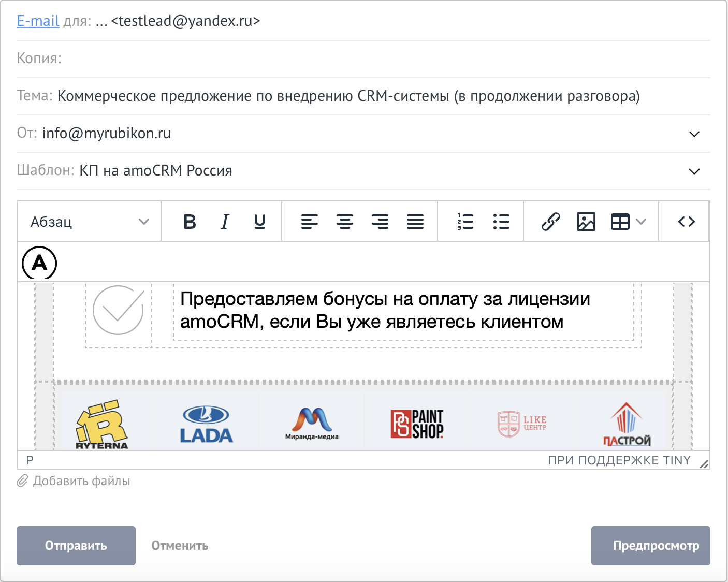728x582 pixels.
Task: Open the source code view
Action: 687,222
